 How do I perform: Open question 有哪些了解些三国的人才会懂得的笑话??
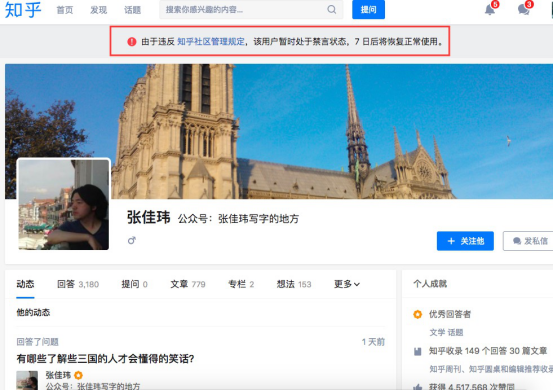[x=105, y=359]
